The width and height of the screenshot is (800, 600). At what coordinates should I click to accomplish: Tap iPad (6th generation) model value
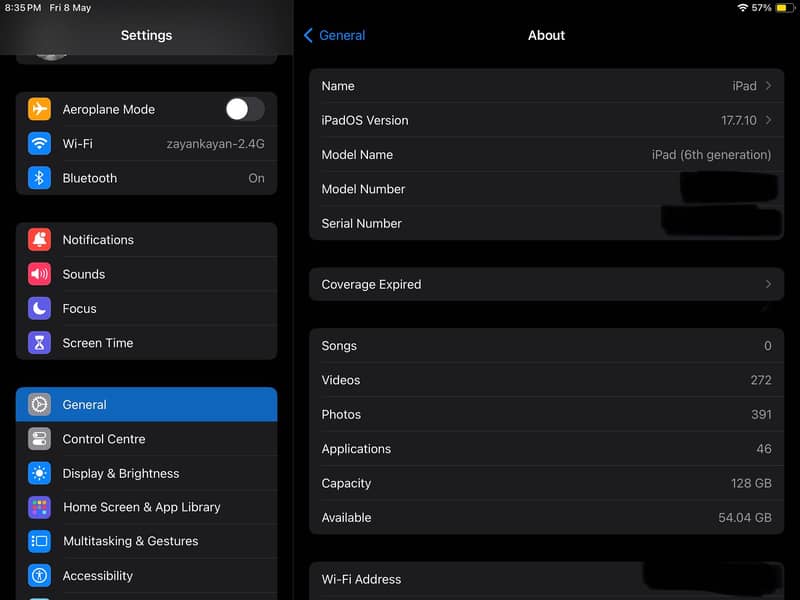coord(711,155)
